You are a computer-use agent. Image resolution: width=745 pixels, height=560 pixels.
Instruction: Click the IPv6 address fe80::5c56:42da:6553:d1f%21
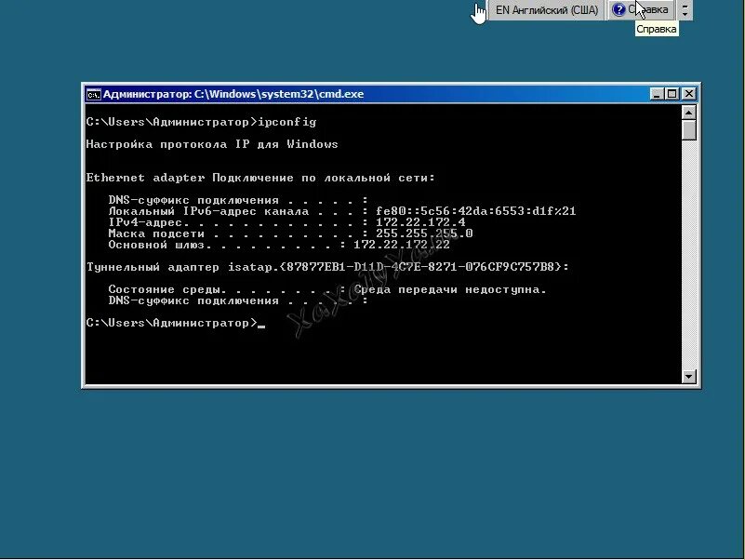coord(475,211)
